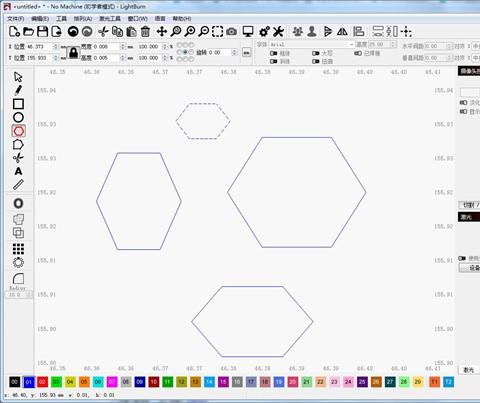Click the Undo icon
The height and width of the screenshot is (403, 480).
tap(73, 32)
